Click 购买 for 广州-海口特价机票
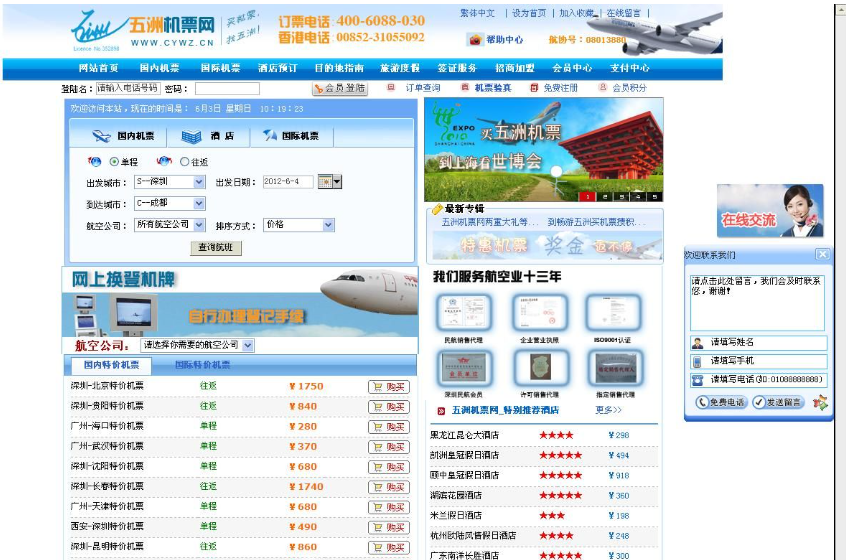 click(389, 427)
